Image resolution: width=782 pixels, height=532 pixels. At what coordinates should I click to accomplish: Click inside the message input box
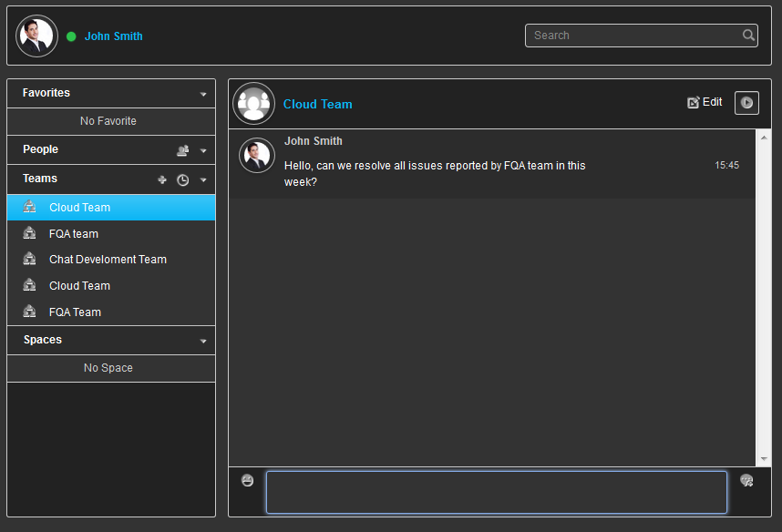[x=497, y=492]
